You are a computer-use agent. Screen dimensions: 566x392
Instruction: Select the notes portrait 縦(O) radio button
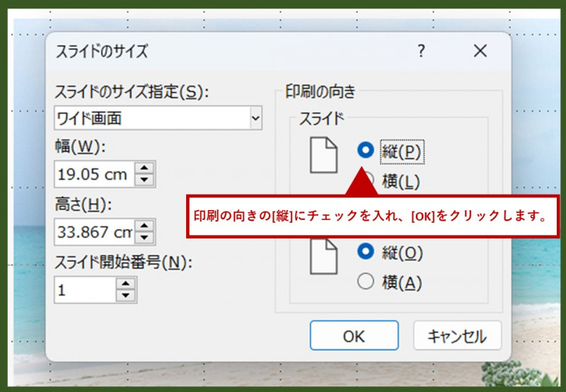(x=365, y=251)
